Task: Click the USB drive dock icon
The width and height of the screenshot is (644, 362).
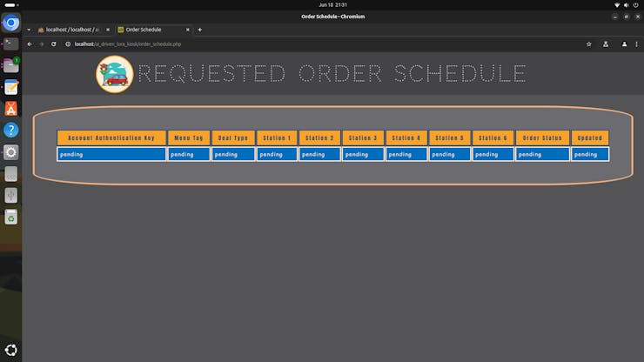Action: (x=11, y=195)
